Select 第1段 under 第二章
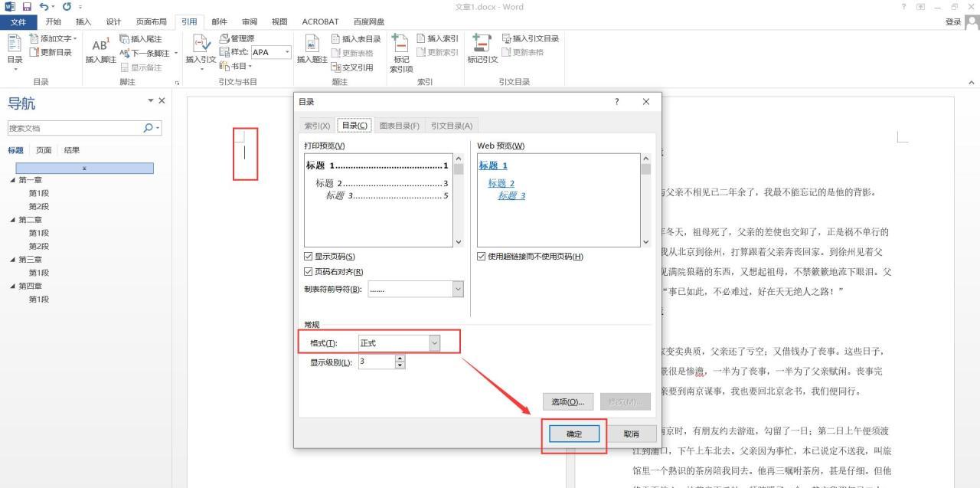Viewport: 980px width, 488px height. [x=39, y=233]
